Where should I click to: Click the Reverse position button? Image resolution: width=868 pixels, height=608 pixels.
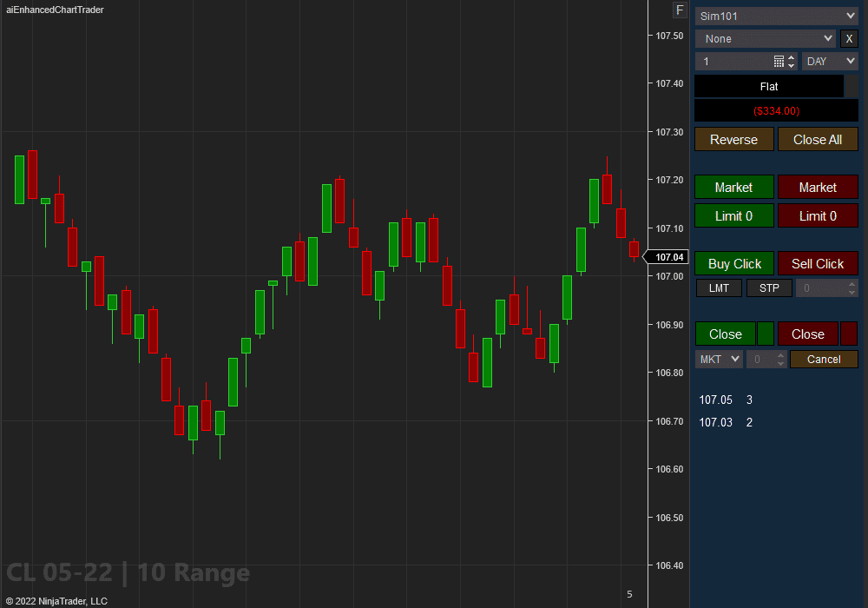tap(733, 139)
